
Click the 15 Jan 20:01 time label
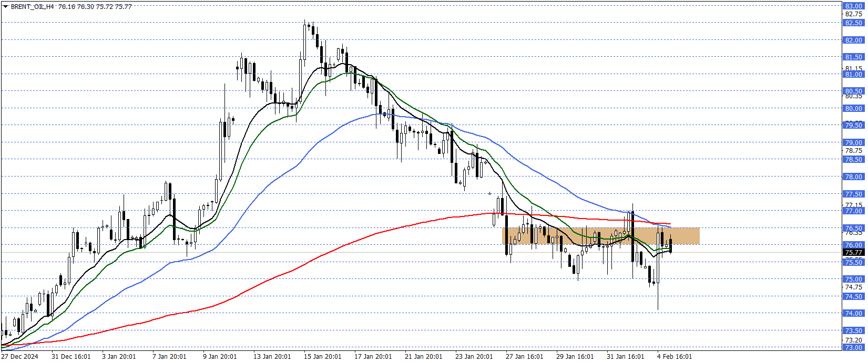coord(322,357)
